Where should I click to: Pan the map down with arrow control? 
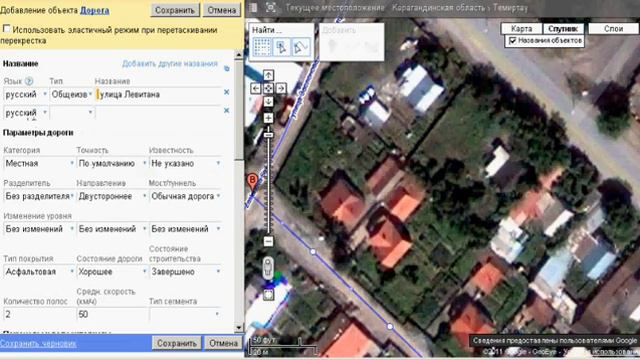[268, 101]
